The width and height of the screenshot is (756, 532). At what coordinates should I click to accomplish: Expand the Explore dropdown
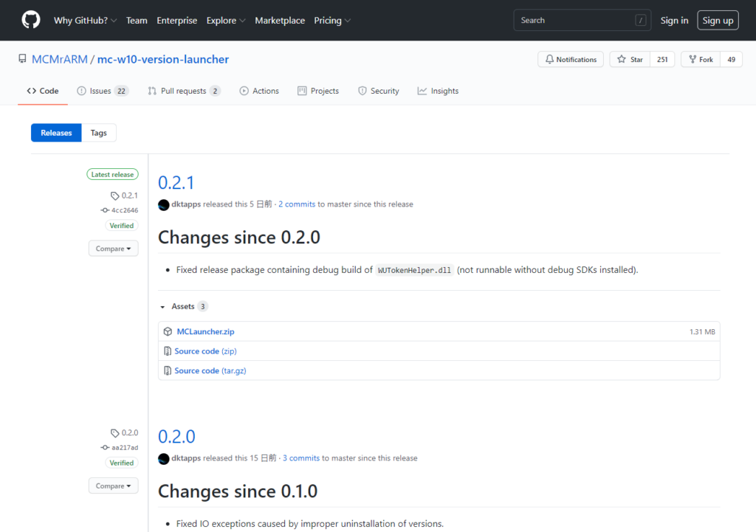click(x=226, y=20)
